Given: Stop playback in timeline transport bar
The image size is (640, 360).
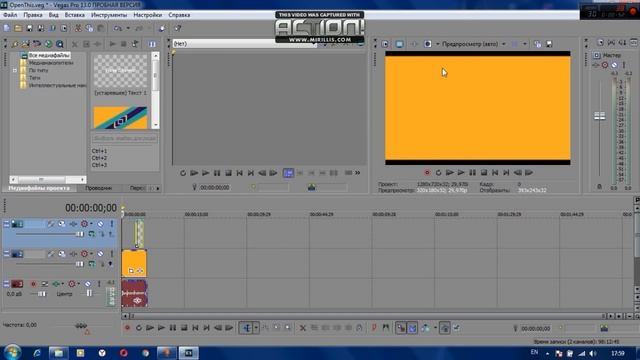Looking at the screenshot, I should click(x=184, y=328).
